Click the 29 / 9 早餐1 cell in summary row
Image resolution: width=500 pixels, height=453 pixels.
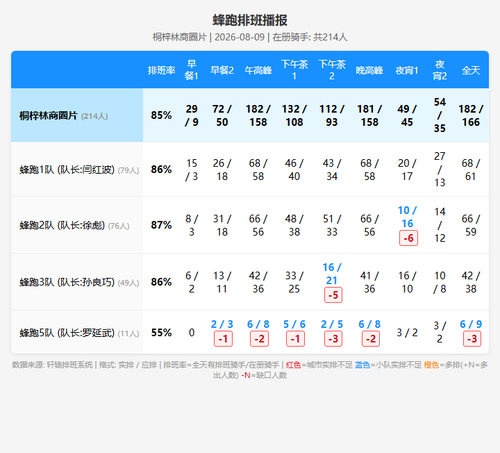coord(192,115)
